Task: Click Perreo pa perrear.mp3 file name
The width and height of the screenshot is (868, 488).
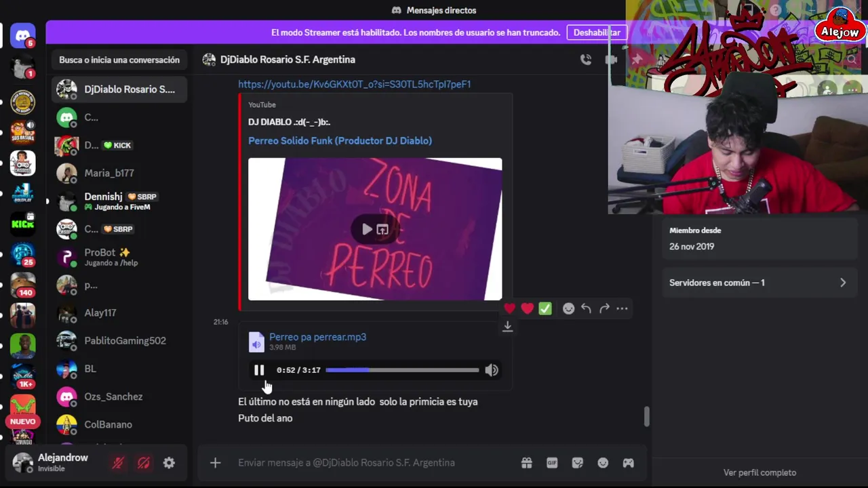Action: (x=317, y=337)
